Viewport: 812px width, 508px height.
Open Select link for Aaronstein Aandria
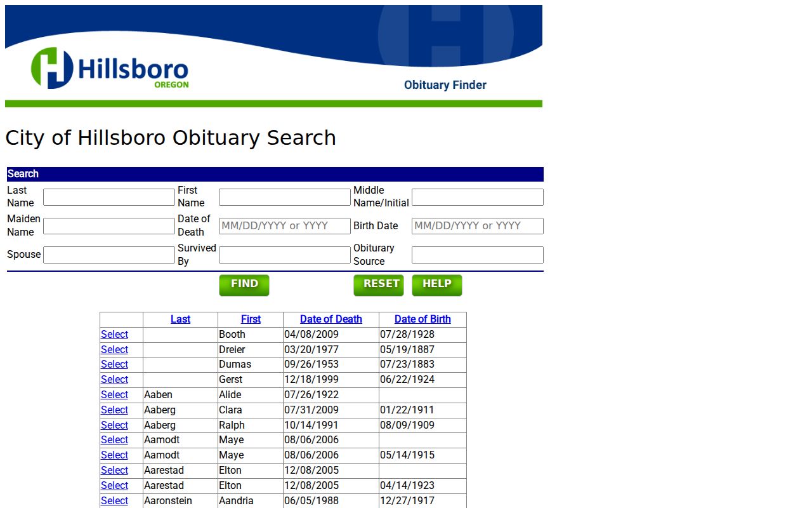pyautogui.click(x=114, y=501)
